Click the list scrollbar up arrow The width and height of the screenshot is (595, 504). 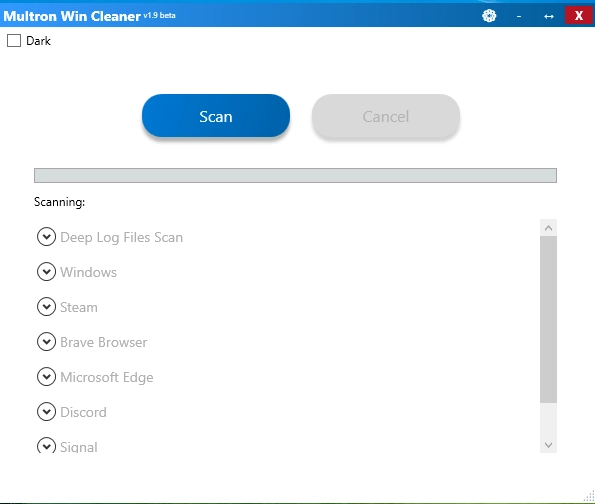(x=548, y=228)
